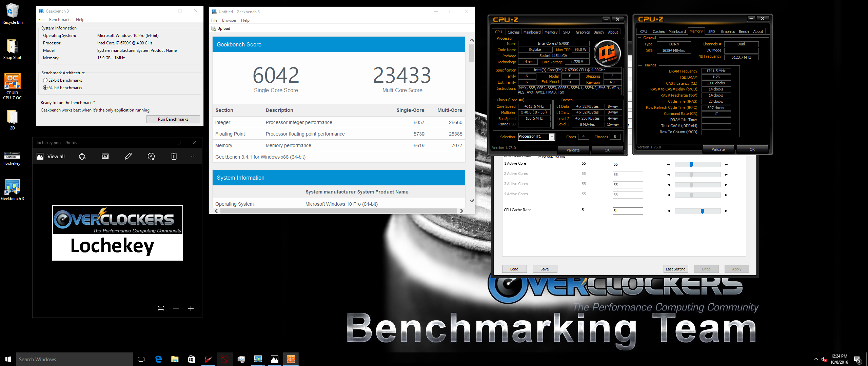Launch CPUID CPU-Z OC desktop shortcut
The image size is (868, 366).
point(12,86)
